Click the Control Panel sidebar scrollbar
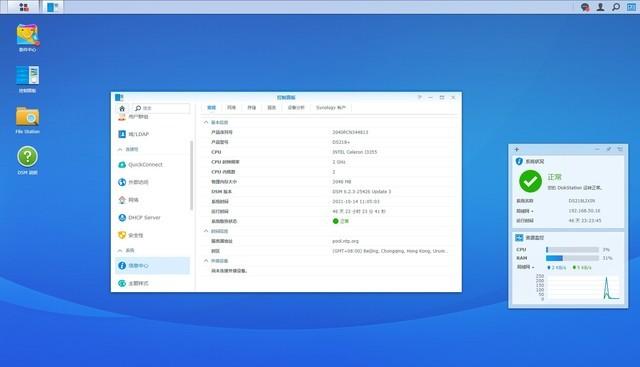 pyautogui.click(x=191, y=176)
